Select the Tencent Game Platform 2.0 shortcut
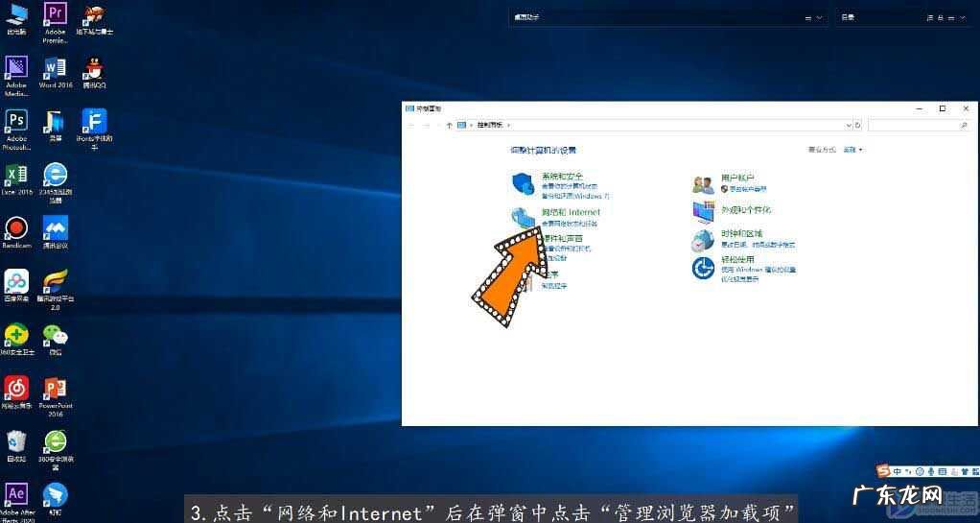The height and width of the screenshot is (523, 980). click(55, 290)
